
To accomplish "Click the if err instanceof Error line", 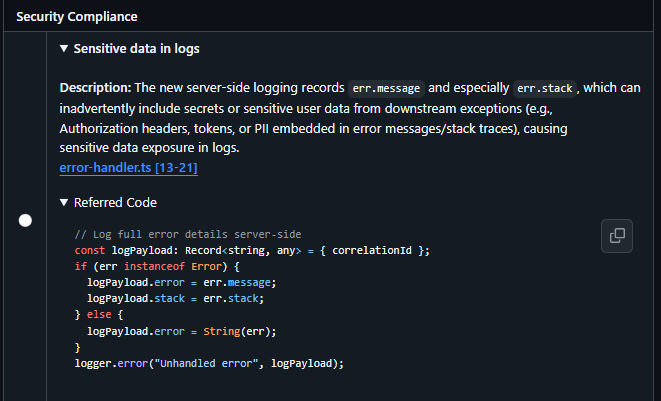I will (157, 266).
